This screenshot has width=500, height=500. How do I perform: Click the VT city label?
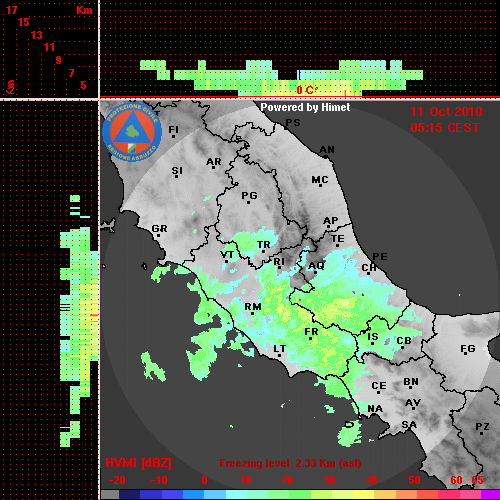[227, 255]
